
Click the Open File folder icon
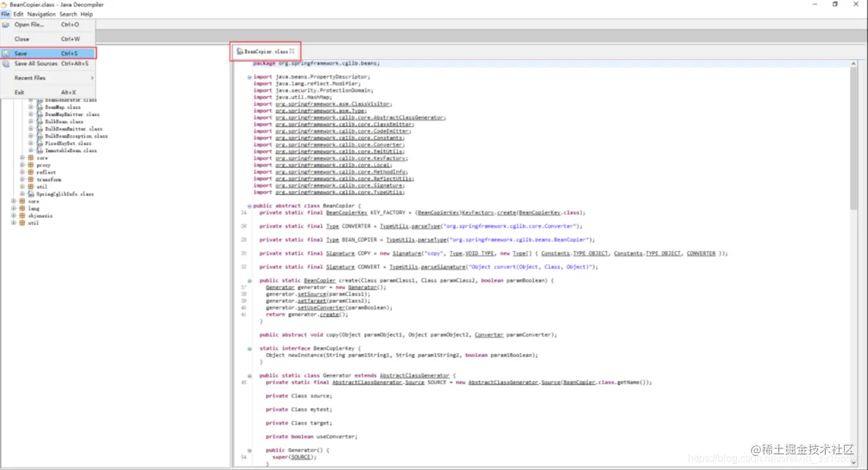(x=6, y=25)
